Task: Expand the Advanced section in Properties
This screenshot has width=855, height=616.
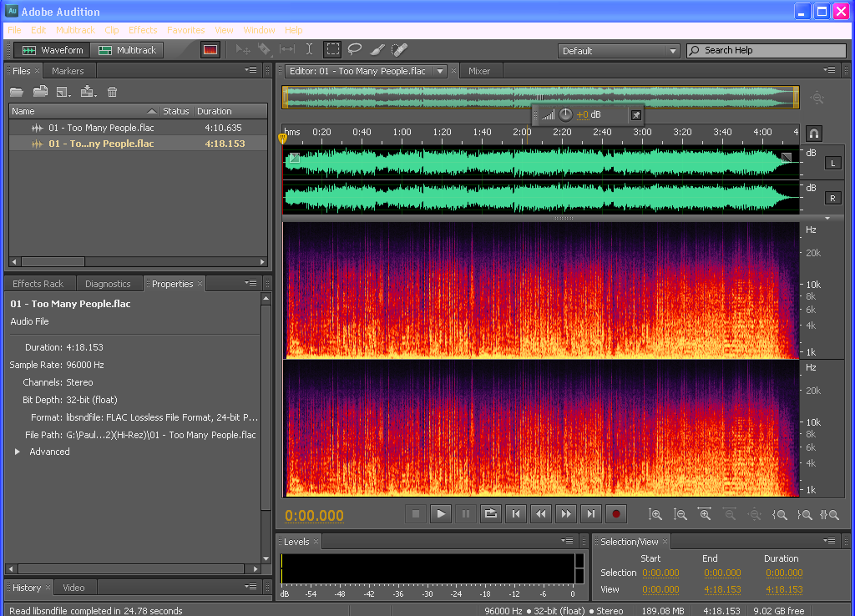Action: click(18, 452)
